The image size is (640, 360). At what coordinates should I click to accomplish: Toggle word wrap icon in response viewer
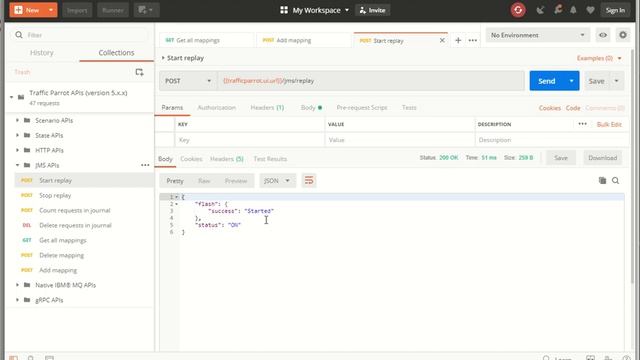click(x=309, y=180)
